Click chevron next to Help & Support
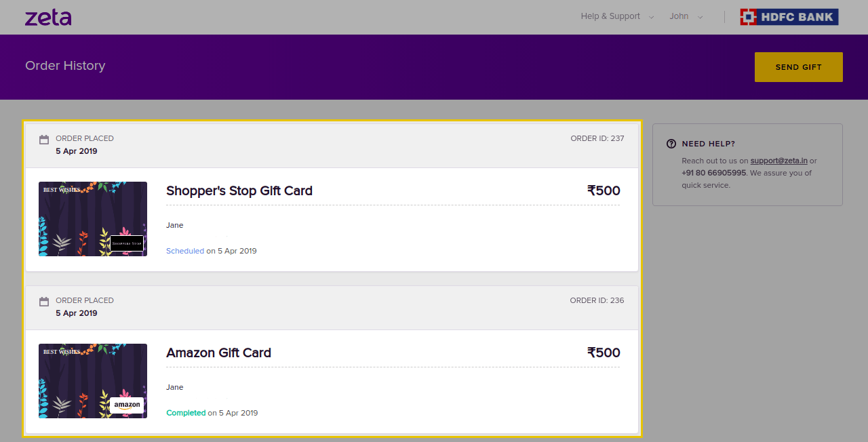Viewport: 868px width, 442px height. click(651, 17)
